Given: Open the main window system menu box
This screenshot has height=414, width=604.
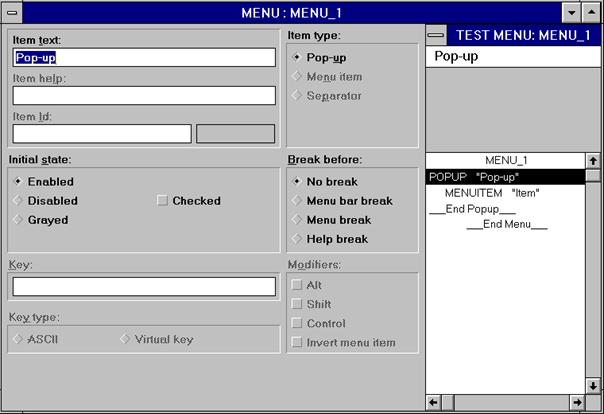Looking at the screenshot, I should coord(11,12).
